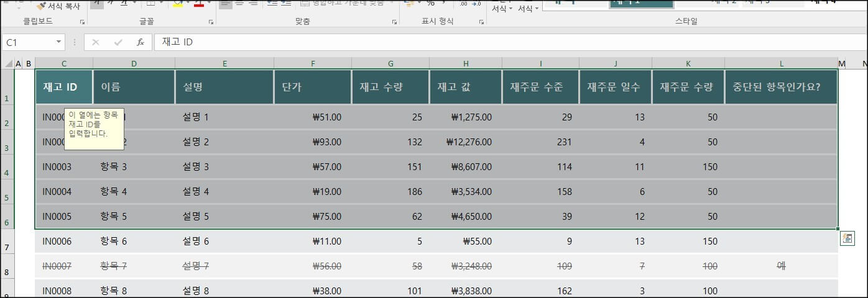Select reorder level cell 231
868x298 pixels.
click(541, 142)
